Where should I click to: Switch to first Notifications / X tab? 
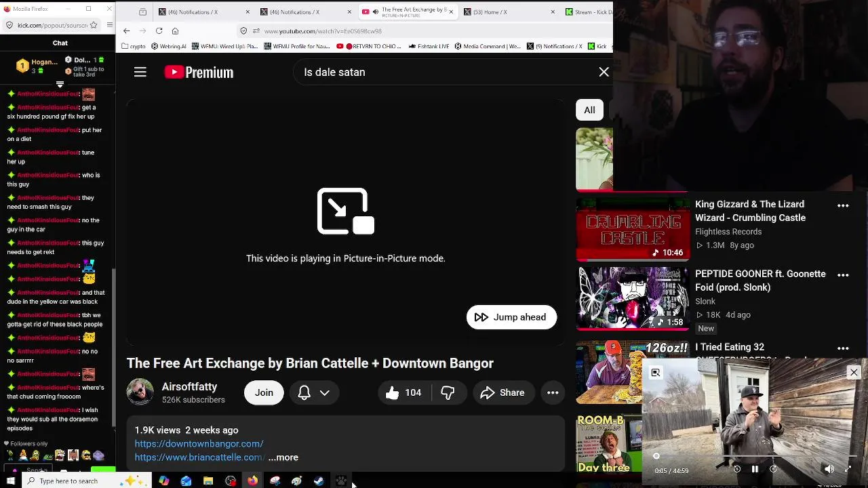(203, 12)
